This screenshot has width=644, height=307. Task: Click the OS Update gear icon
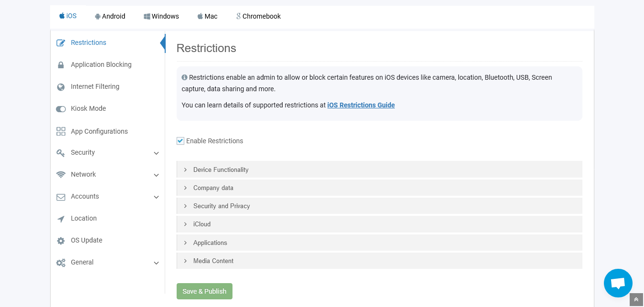click(61, 241)
